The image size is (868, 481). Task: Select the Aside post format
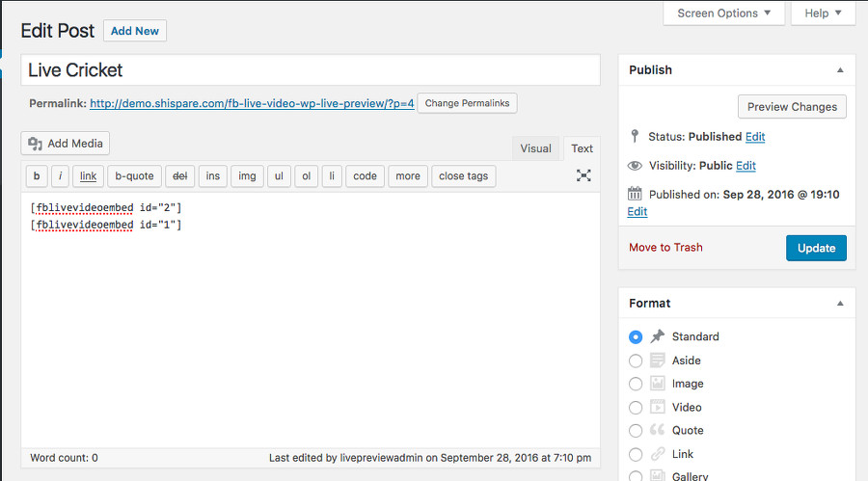(636, 361)
